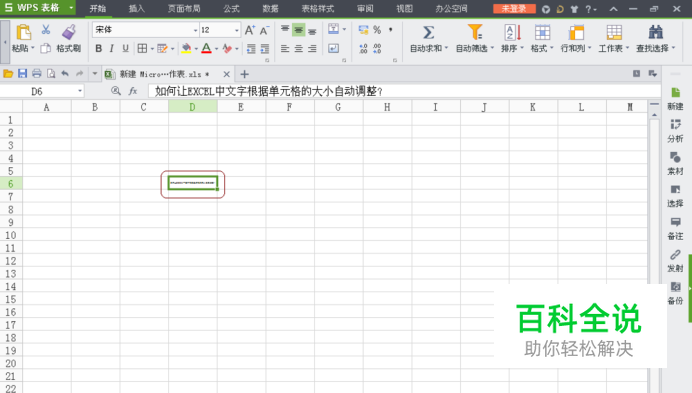Click the AutoFilter funnel icon
Image resolution: width=692 pixels, height=393 pixels.
point(475,32)
